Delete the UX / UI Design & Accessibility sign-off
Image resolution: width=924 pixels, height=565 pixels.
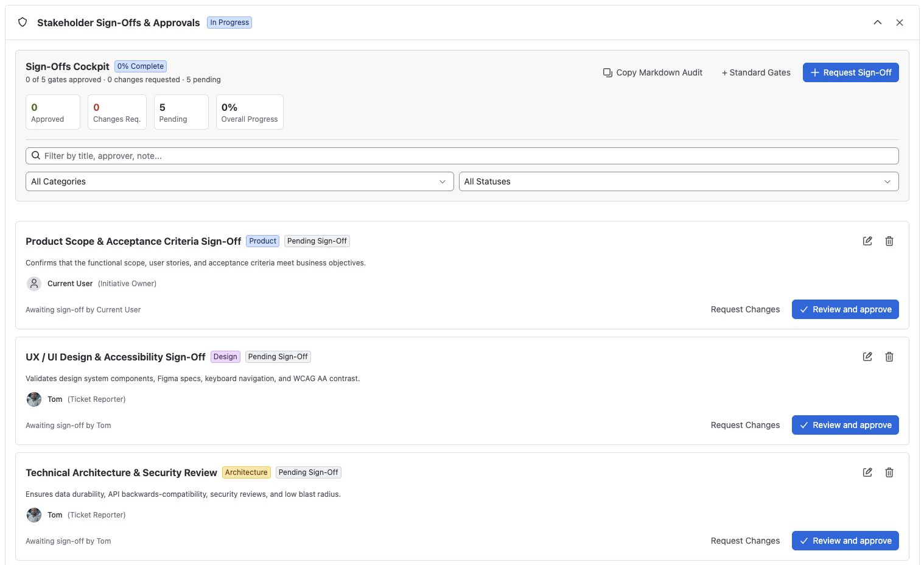click(x=889, y=357)
